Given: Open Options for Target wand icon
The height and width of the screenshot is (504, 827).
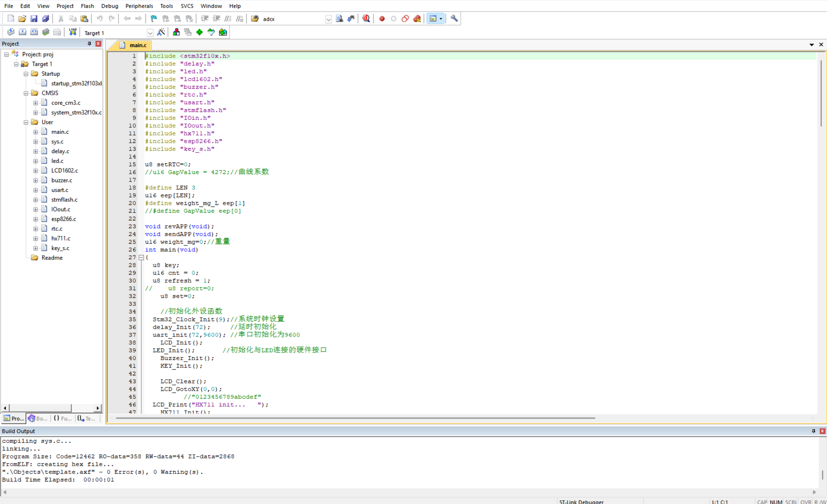Looking at the screenshot, I should pyautogui.click(x=161, y=32).
